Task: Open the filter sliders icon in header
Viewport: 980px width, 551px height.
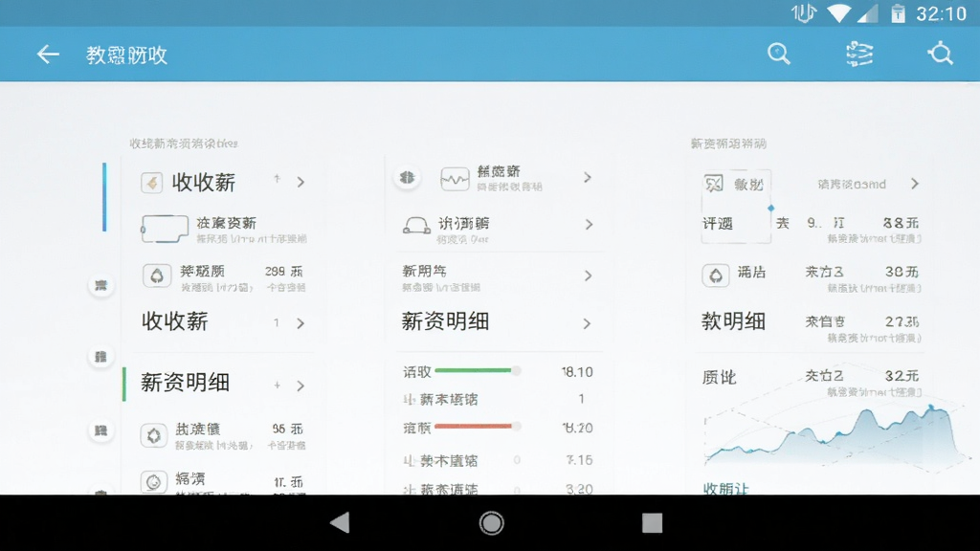Action: [859, 55]
